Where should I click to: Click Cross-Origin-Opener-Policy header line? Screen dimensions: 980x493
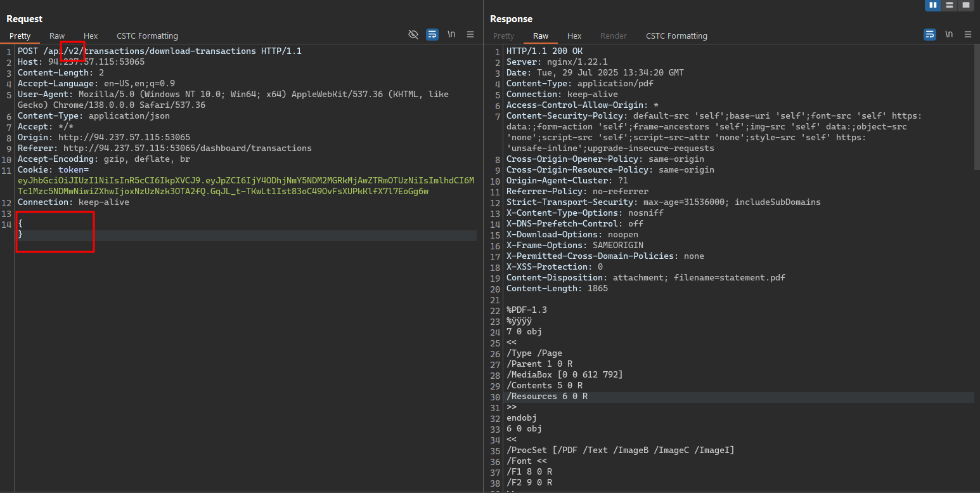pos(605,159)
